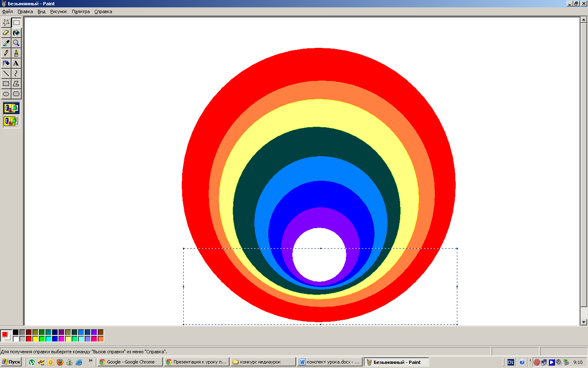The image size is (588, 368).
Task: Enable opaque selection mode option
Action: click(11, 108)
